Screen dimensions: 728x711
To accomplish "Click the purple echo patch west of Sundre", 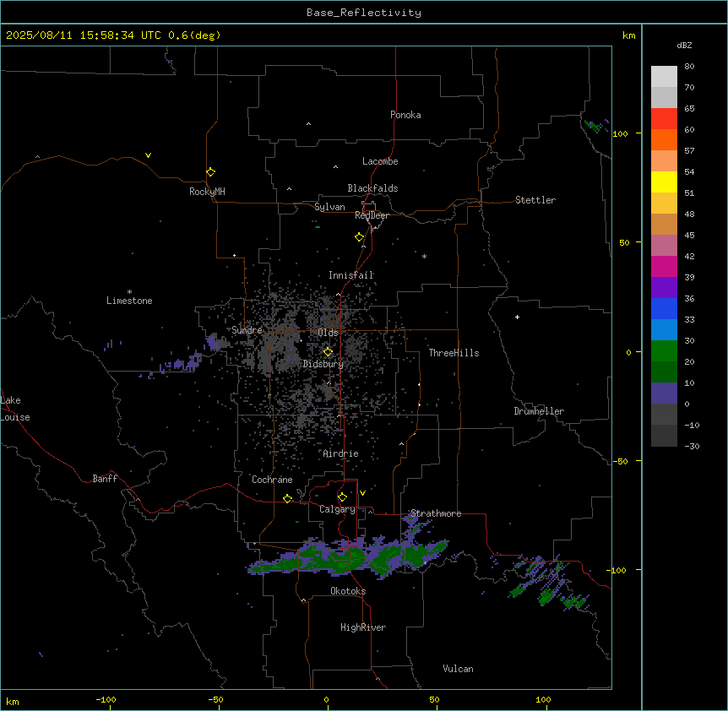I will tap(215, 343).
